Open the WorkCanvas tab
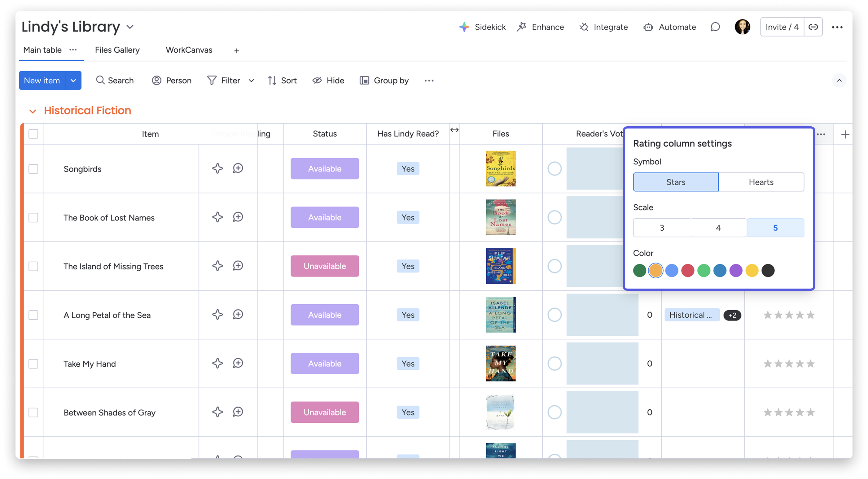 189,50
